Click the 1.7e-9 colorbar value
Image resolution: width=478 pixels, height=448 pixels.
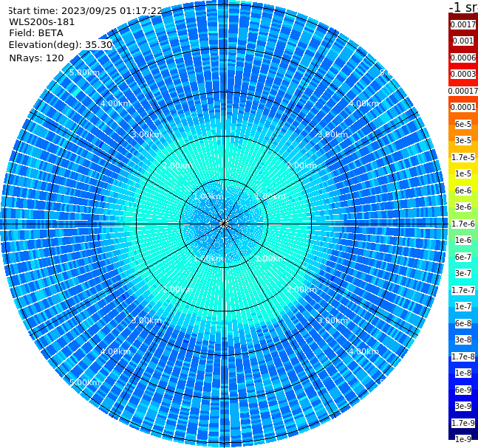tap(463, 423)
